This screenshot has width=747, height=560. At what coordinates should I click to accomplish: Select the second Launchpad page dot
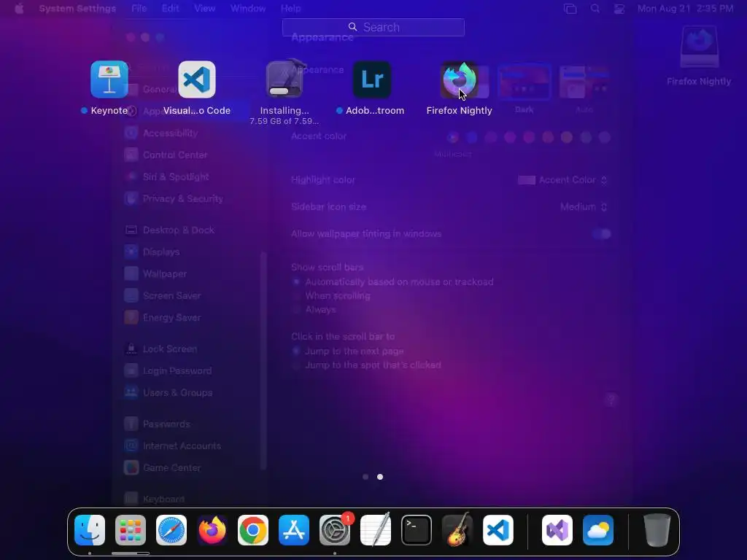[380, 477]
